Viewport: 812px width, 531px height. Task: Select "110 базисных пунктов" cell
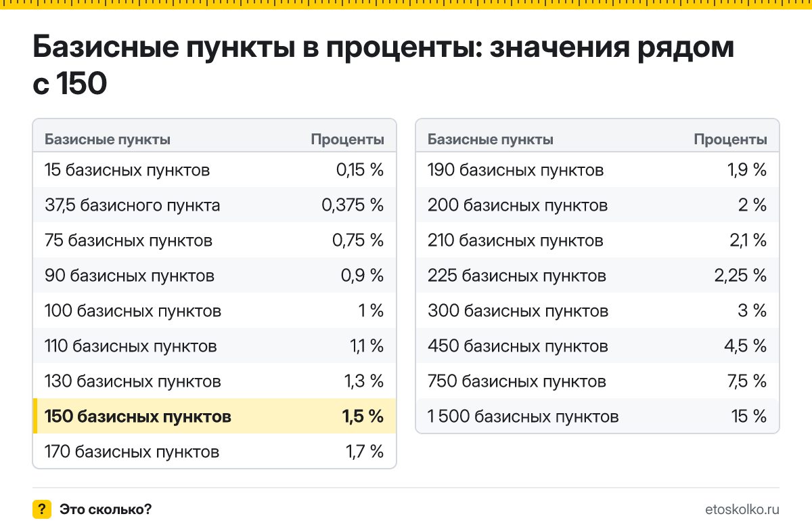[x=131, y=346]
